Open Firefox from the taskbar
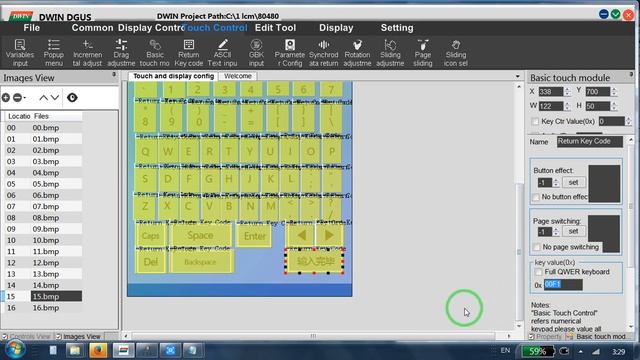Viewport: 640px width, 360px height. pyautogui.click(x=98, y=350)
